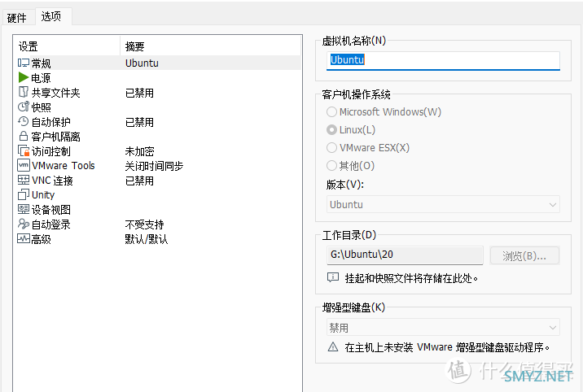
Task: Click the VMware Tools vm icon
Action: [24, 165]
